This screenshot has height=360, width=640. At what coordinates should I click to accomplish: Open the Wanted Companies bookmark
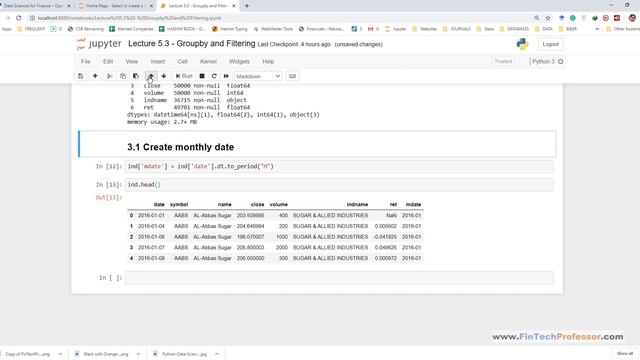[x=131, y=29]
